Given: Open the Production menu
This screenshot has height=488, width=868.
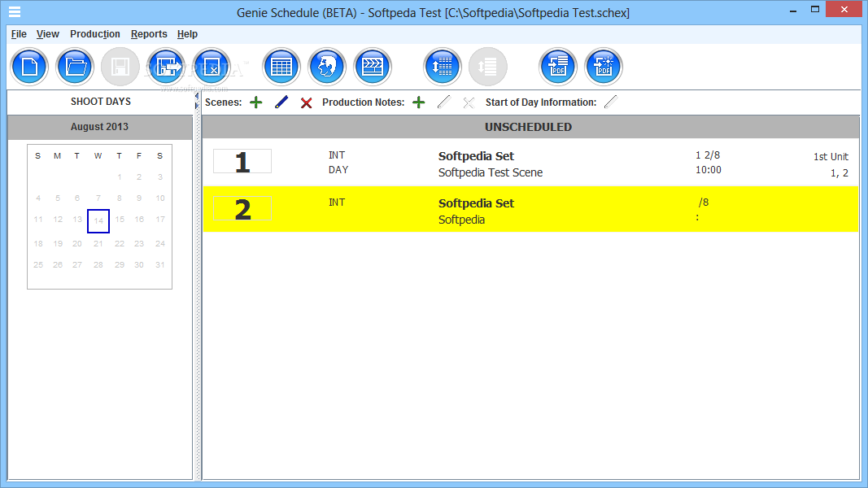Looking at the screenshot, I should [94, 34].
